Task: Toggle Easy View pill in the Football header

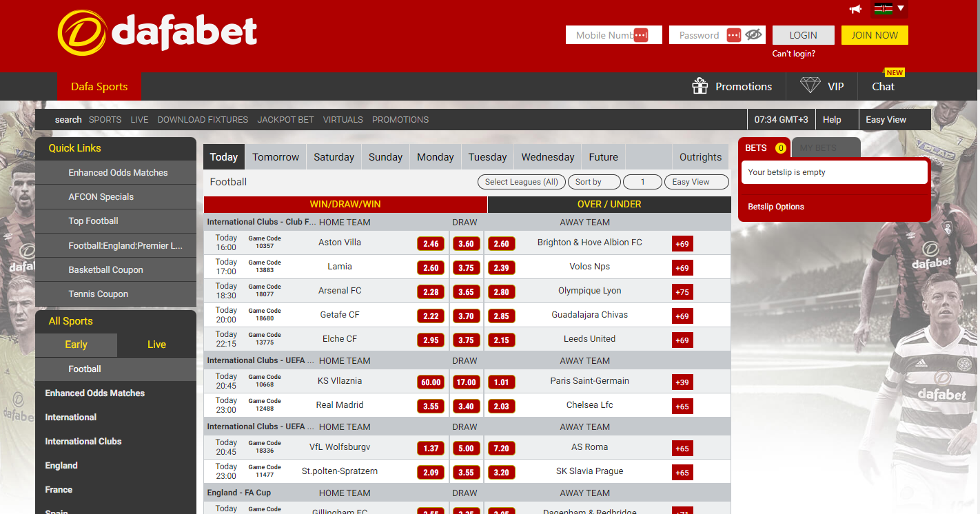Action: coord(696,182)
